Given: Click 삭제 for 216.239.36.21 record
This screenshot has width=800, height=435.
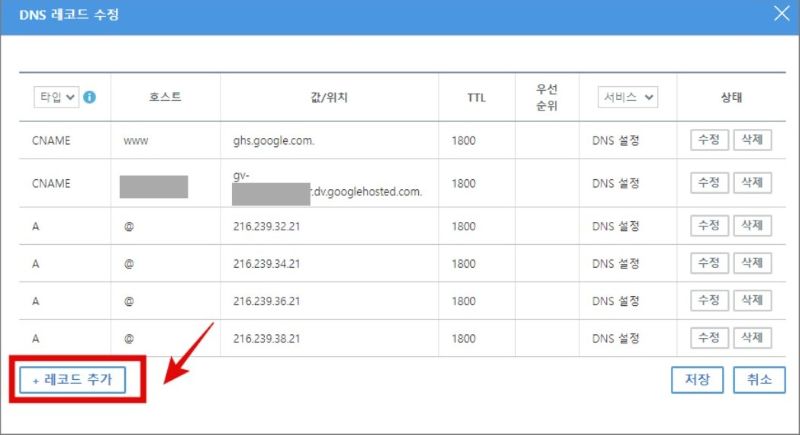Looking at the screenshot, I should pos(752,300).
